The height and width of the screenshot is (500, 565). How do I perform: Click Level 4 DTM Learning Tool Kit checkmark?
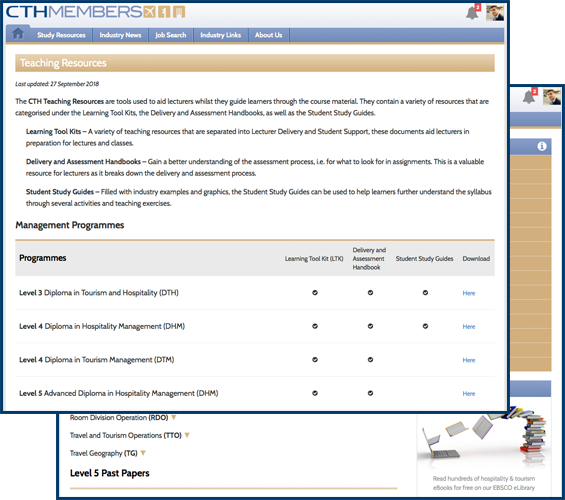click(x=315, y=360)
